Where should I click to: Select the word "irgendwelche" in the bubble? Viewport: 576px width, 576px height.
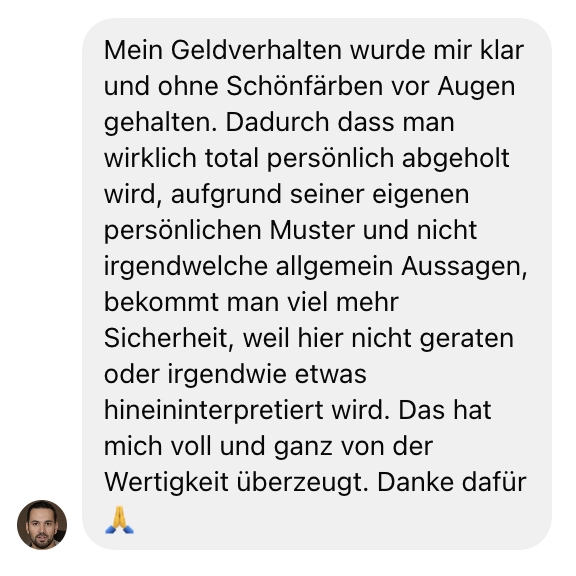point(186,266)
